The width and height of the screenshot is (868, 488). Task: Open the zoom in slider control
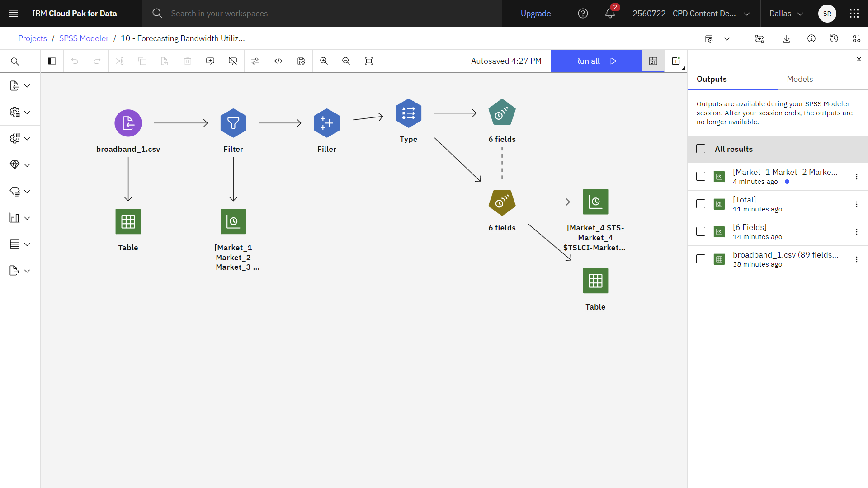pos(324,61)
